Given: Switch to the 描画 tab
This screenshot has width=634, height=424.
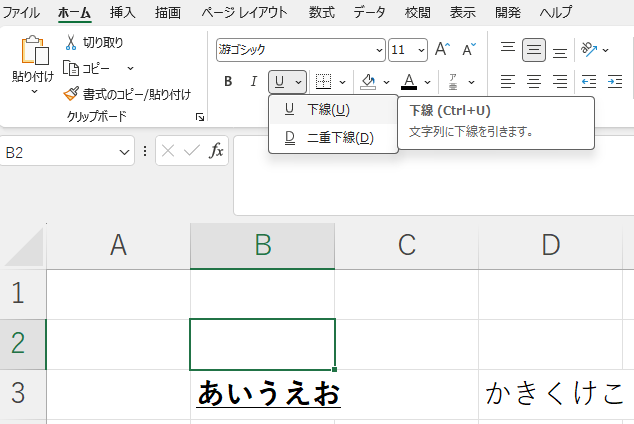Looking at the screenshot, I should (168, 13).
